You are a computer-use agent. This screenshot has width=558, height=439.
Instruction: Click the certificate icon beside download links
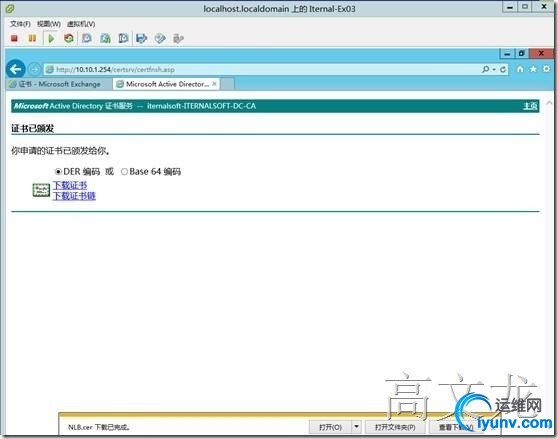pos(41,190)
